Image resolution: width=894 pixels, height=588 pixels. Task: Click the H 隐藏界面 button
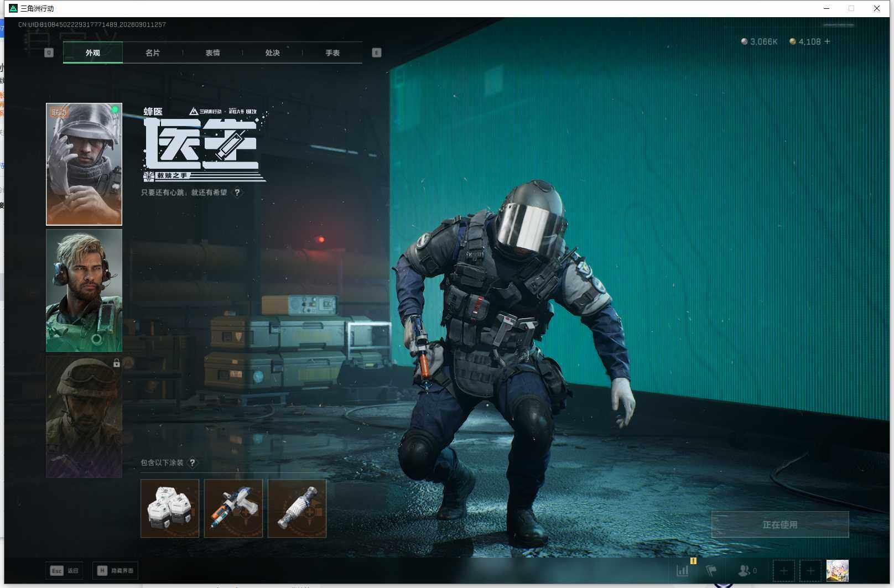click(x=115, y=570)
